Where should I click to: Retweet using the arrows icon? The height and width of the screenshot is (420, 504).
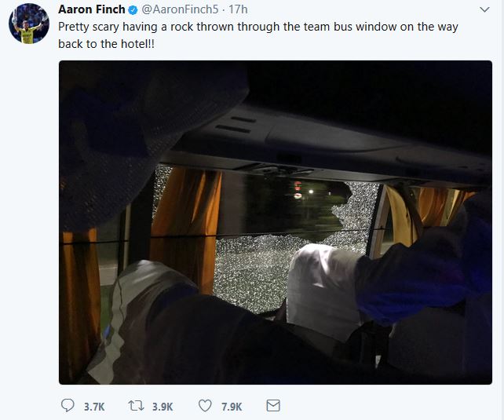tap(137, 406)
